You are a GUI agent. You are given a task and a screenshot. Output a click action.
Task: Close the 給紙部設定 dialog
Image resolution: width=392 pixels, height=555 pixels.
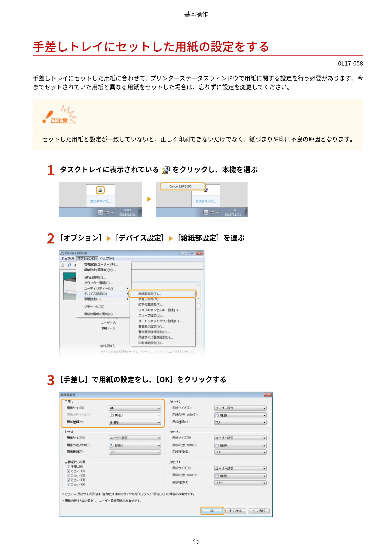[267, 395]
